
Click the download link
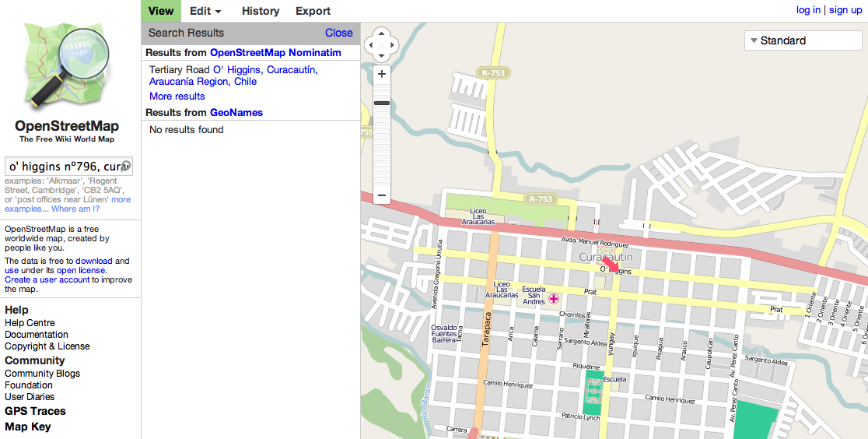click(x=94, y=261)
